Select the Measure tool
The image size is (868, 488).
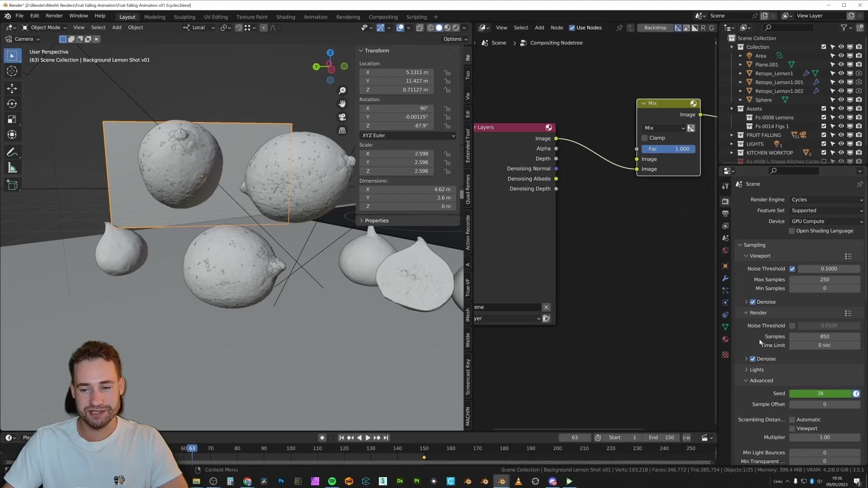point(12,168)
